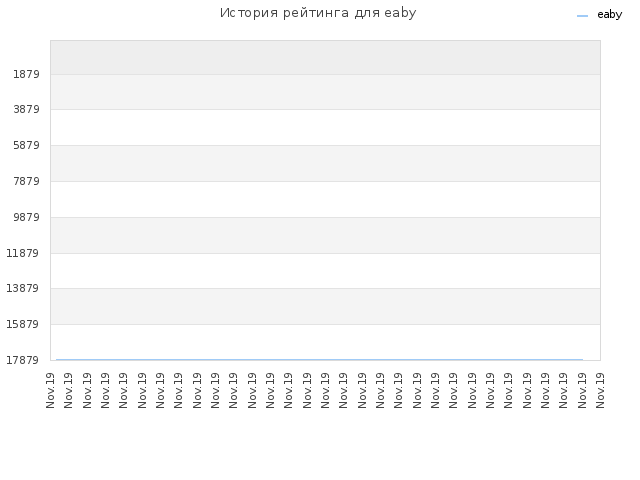Select the 17879 y-axis label
Viewport: 640px width, 480px height.
pos(22,360)
